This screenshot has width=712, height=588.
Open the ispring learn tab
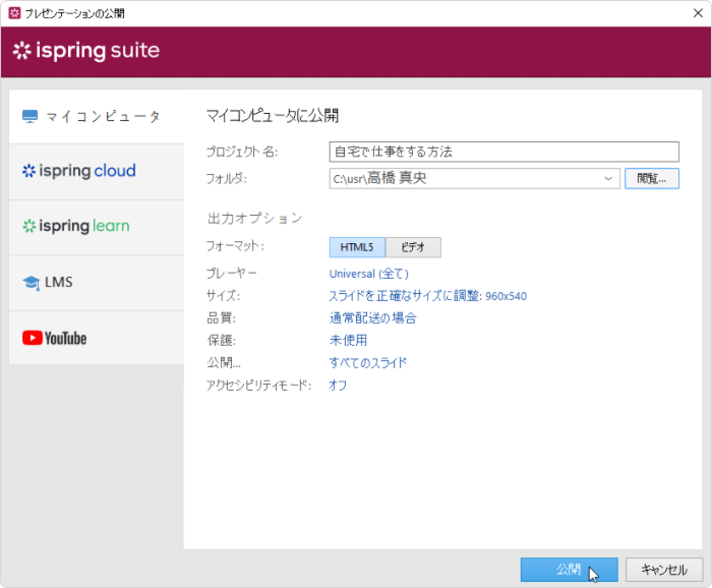click(97, 227)
